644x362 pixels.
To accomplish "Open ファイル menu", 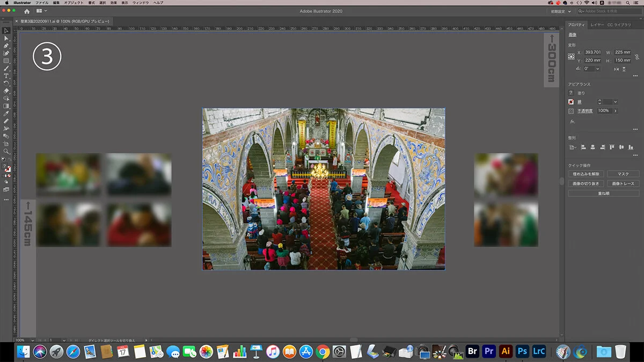I will click(42, 3).
